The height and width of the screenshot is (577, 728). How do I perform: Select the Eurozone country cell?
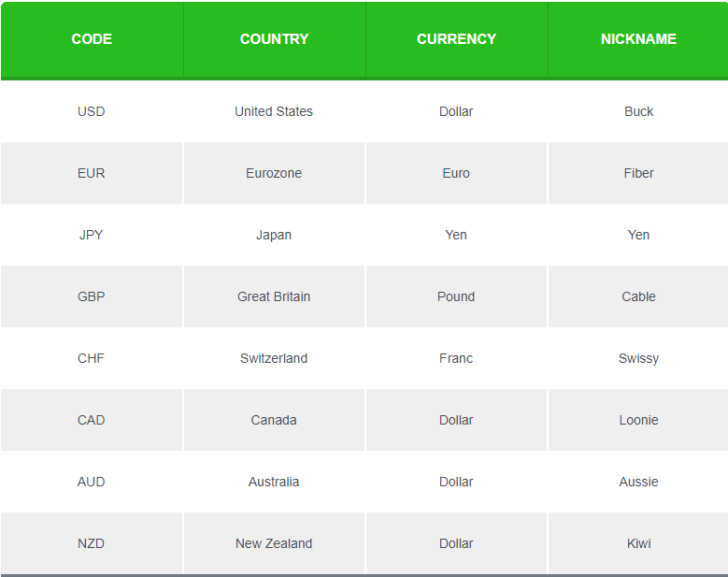coord(274,173)
